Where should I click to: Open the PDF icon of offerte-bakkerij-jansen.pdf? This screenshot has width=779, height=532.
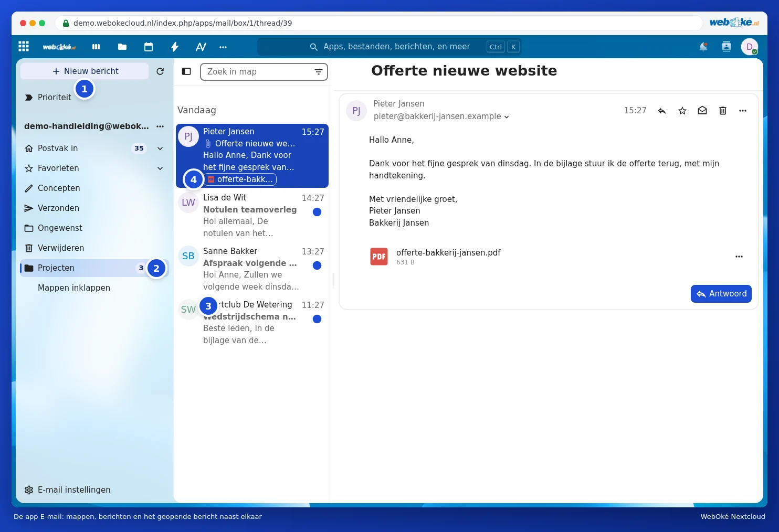(x=379, y=257)
